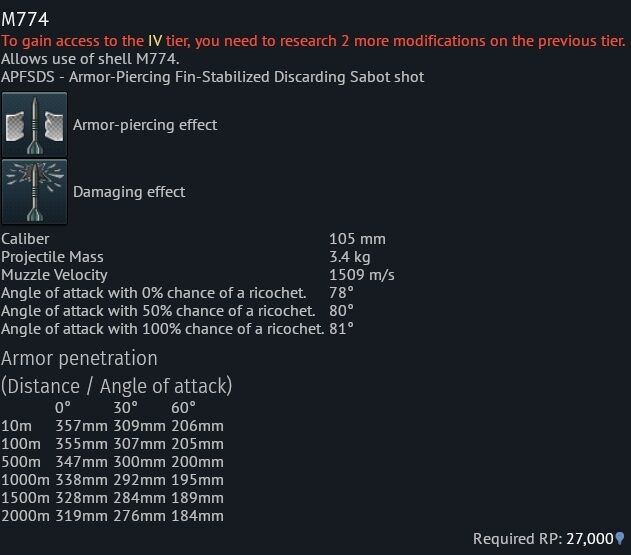Click the 60° column header
Image resolution: width=631 pixels, height=555 pixels.
(x=184, y=408)
